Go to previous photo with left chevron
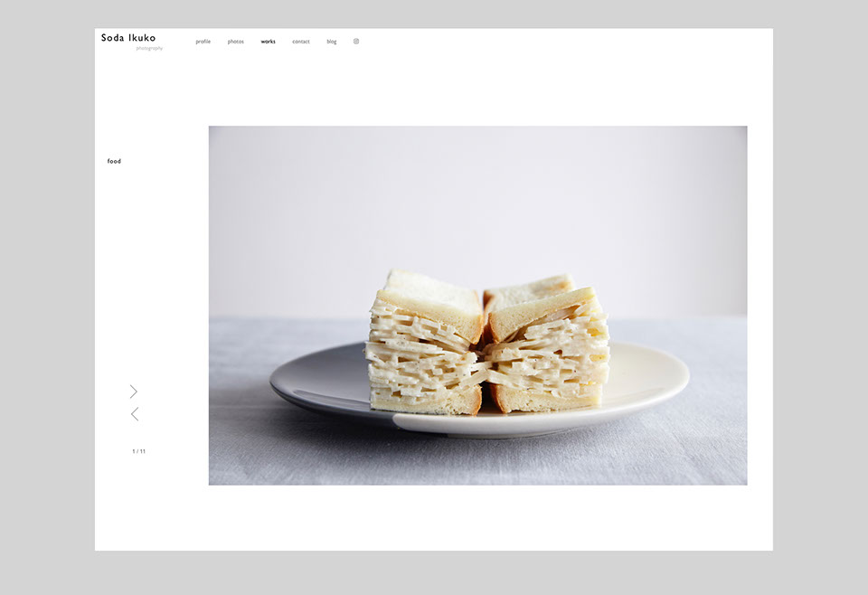This screenshot has width=868, height=595. [134, 414]
